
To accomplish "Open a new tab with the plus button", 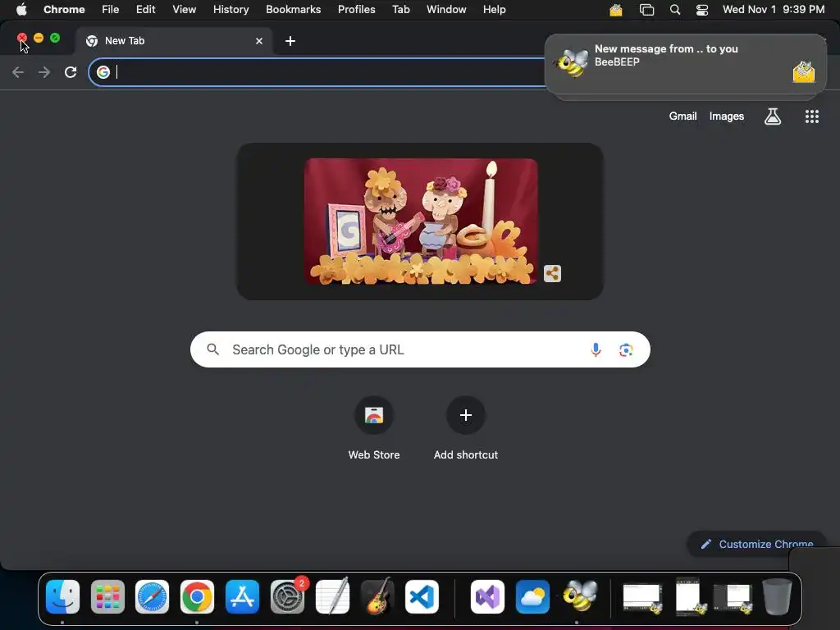I will click(x=290, y=41).
